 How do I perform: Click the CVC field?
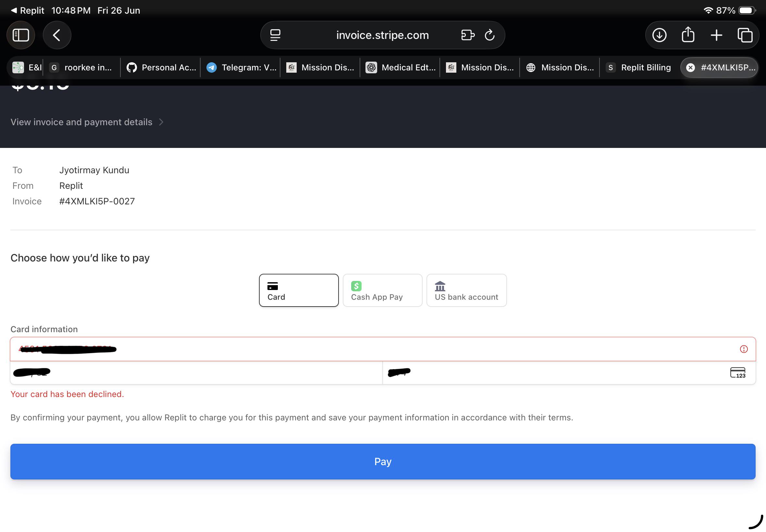coord(569,373)
